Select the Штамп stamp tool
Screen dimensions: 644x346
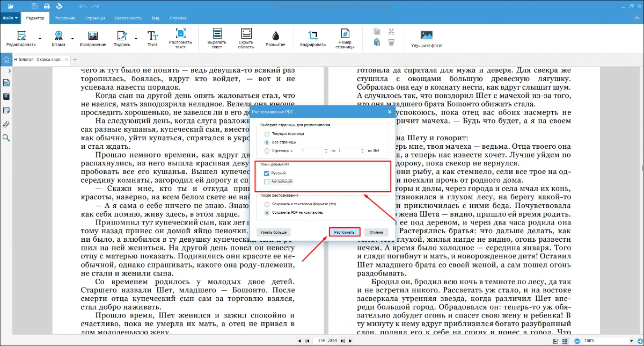tap(58, 39)
